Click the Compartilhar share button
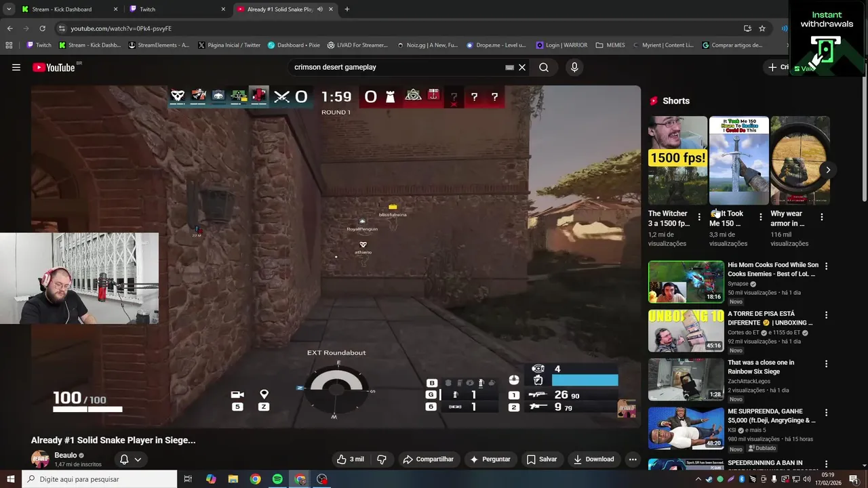The width and height of the screenshot is (868, 488). pyautogui.click(x=428, y=459)
